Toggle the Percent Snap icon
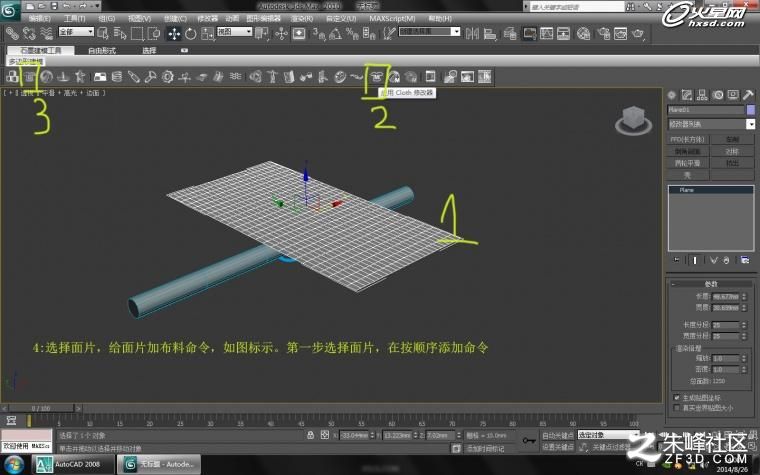The height and width of the screenshot is (475, 760). 352,33
